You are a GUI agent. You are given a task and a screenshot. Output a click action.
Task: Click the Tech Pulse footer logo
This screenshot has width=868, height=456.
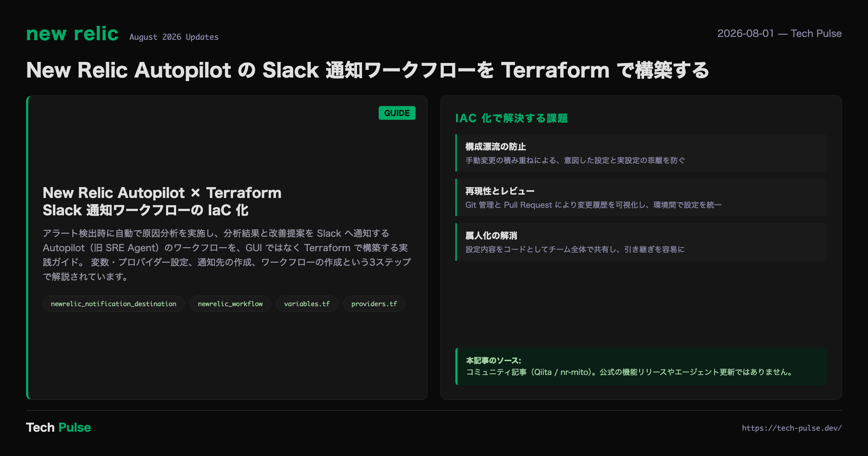tap(59, 427)
